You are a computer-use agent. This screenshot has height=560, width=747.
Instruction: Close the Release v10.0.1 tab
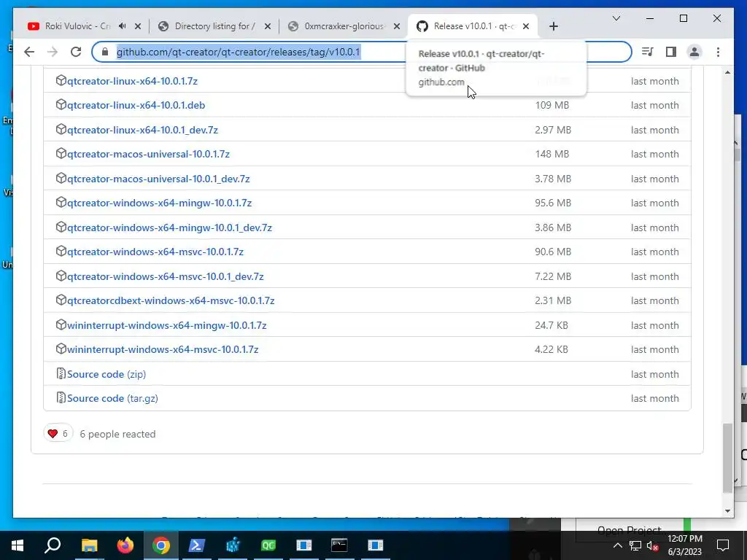(526, 26)
